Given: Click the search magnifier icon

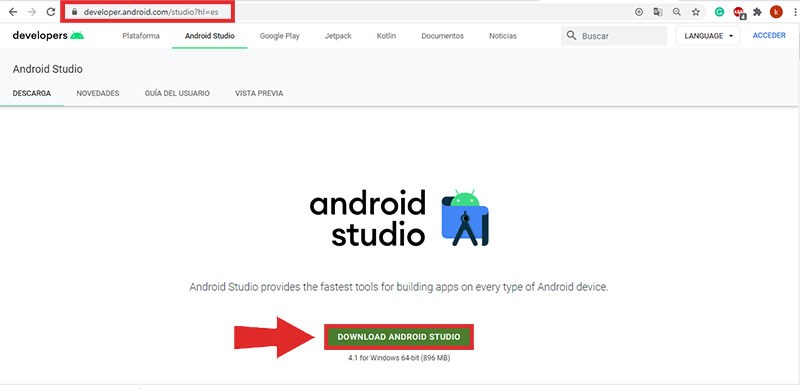Looking at the screenshot, I should 571,36.
